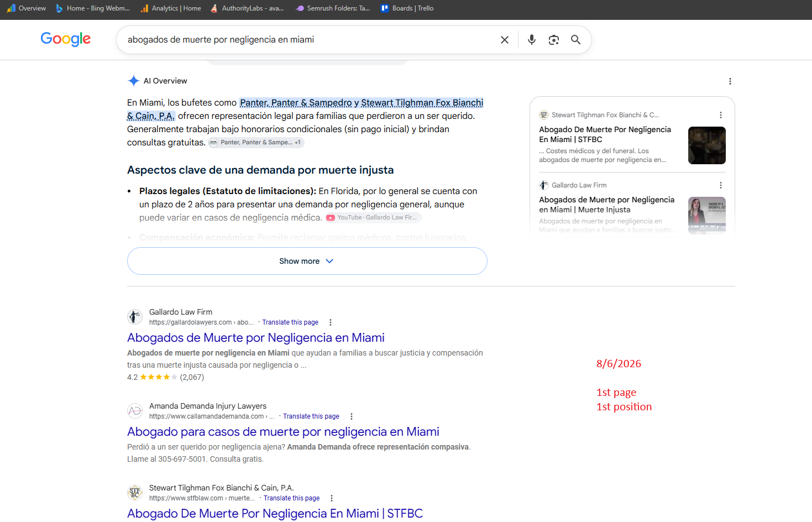Translate the callamandademanda.com page

click(311, 416)
